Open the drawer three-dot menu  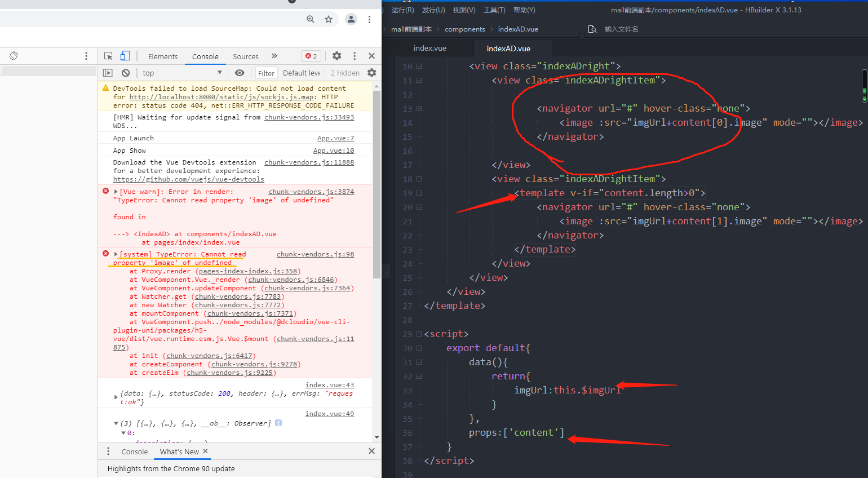click(x=108, y=451)
